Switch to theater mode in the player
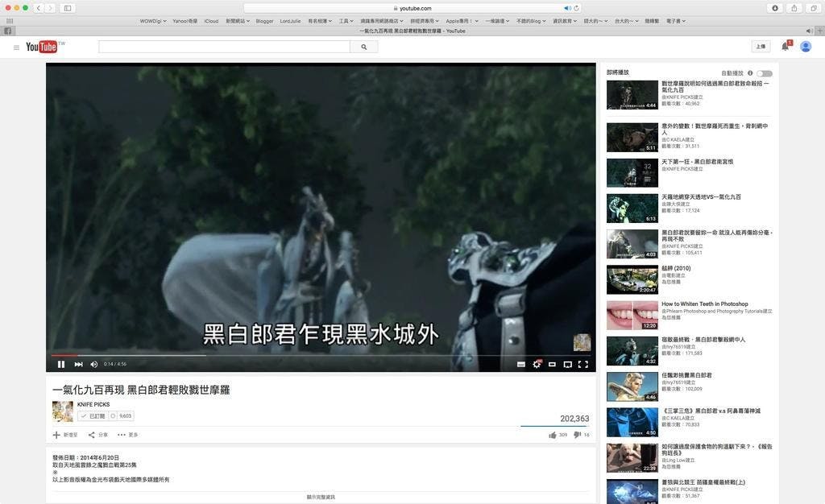Image resolution: width=825 pixels, height=504 pixels. pos(552,364)
